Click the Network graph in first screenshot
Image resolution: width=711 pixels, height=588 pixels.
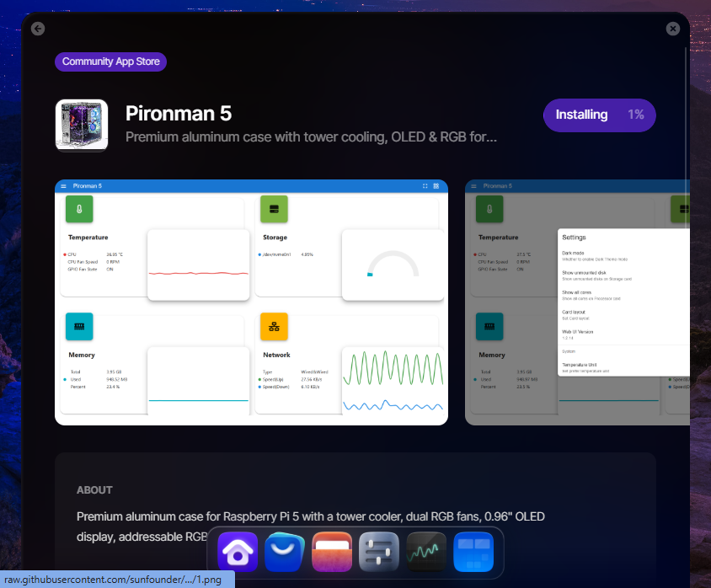tap(393, 381)
